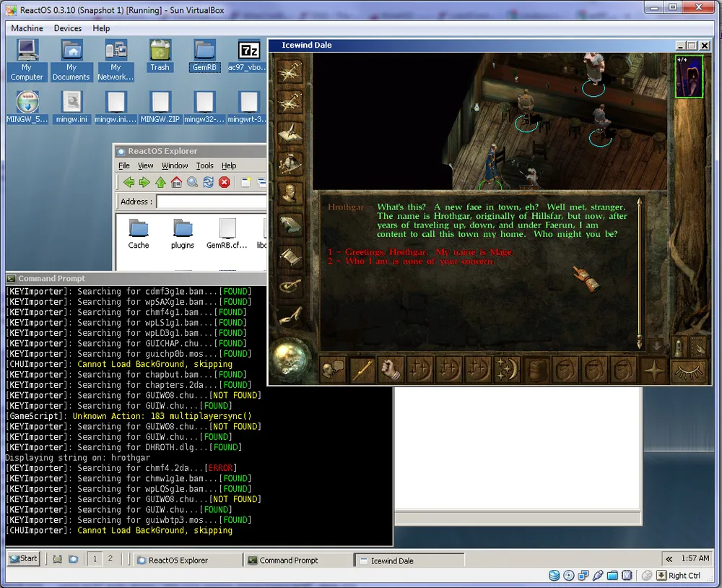Click the reaching hands icon in sidebar

point(290,317)
